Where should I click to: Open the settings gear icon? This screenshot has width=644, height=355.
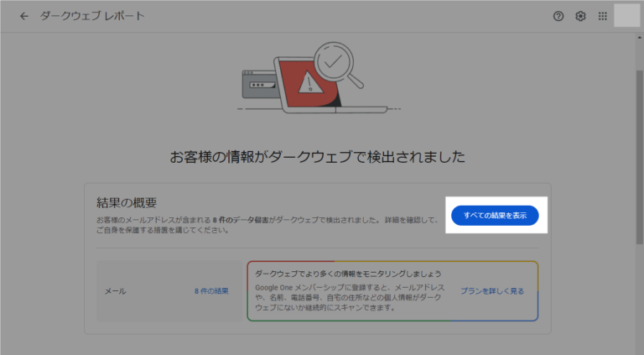click(580, 16)
